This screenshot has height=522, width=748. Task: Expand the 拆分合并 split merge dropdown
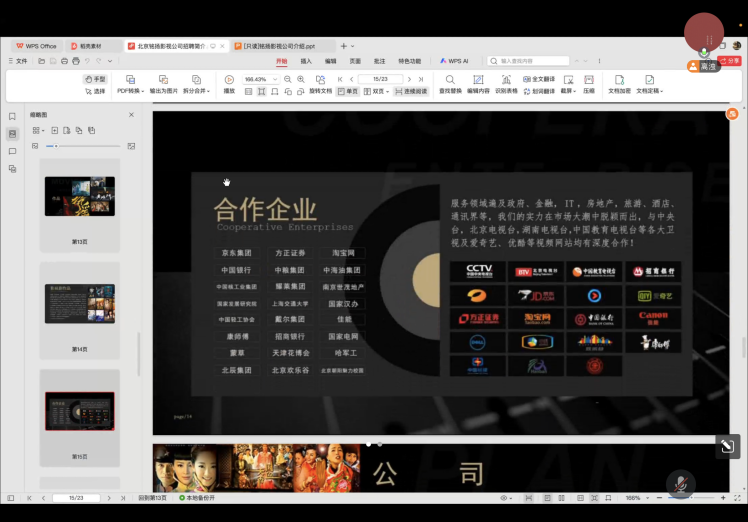coord(198,91)
